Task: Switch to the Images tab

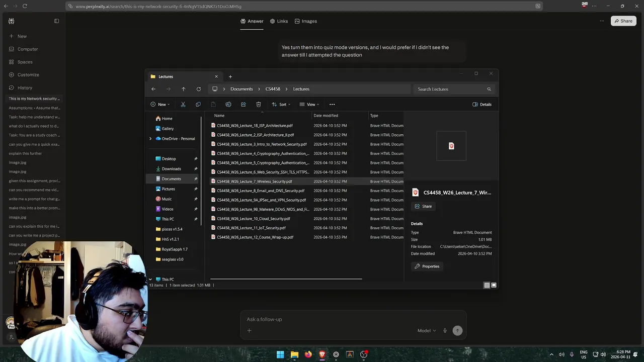Action: point(305,21)
